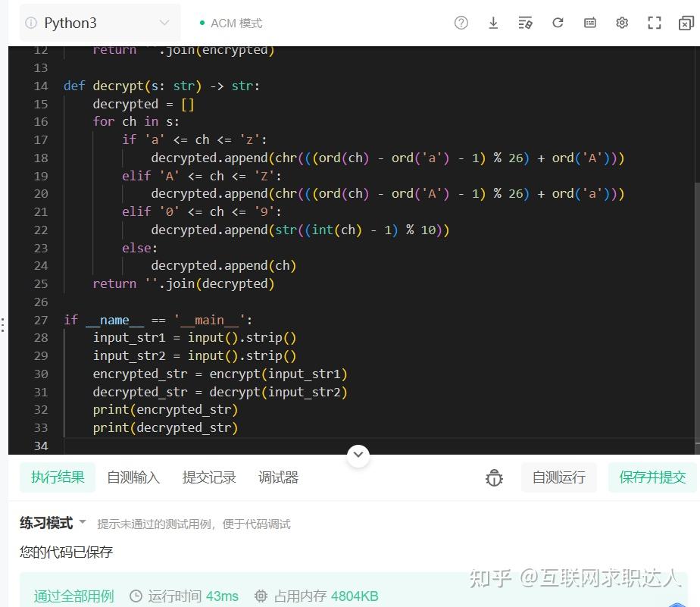The image size is (700, 607).
Task: Click the clear code icon
Action: coord(525,23)
